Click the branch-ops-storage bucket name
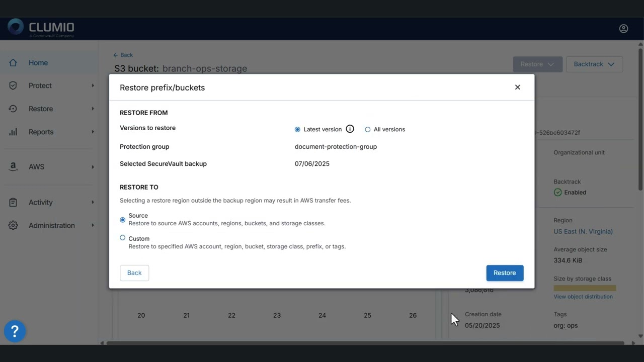 point(205,68)
